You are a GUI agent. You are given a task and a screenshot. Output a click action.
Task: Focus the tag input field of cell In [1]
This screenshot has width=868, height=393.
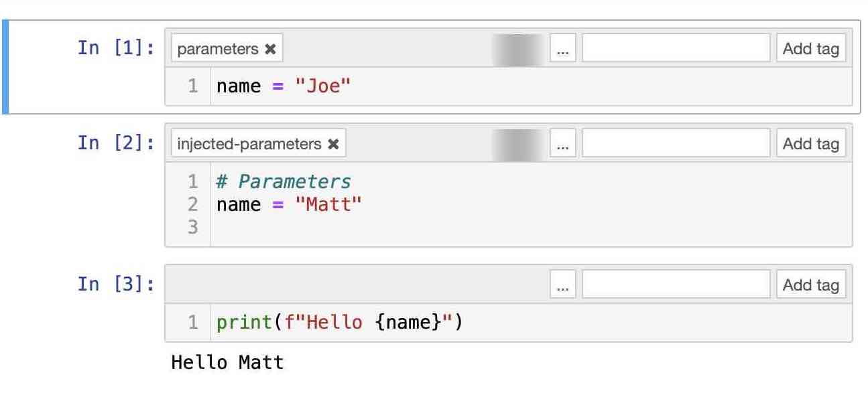point(676,49)
